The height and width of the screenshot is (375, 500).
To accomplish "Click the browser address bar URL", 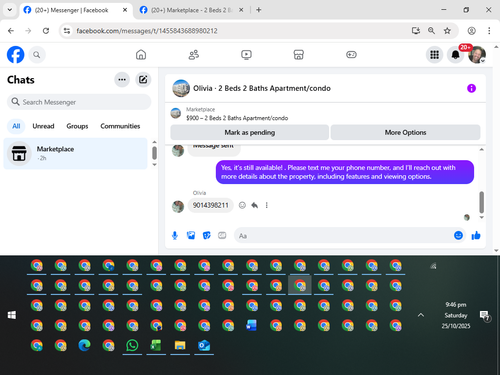I will 147,31.
